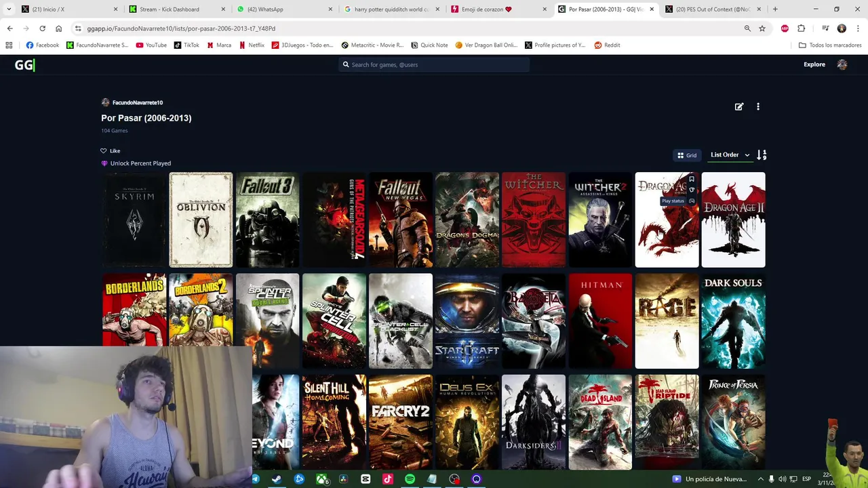The width and height of the screenshot is (868, 488).
Task: Click the purple gem Unlock icon
Action: click(x=104, y=163)
